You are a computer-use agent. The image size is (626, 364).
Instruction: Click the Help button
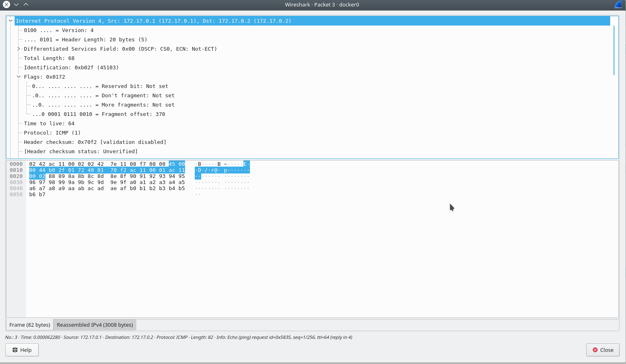pyautogui.click(x=22, y=350)
